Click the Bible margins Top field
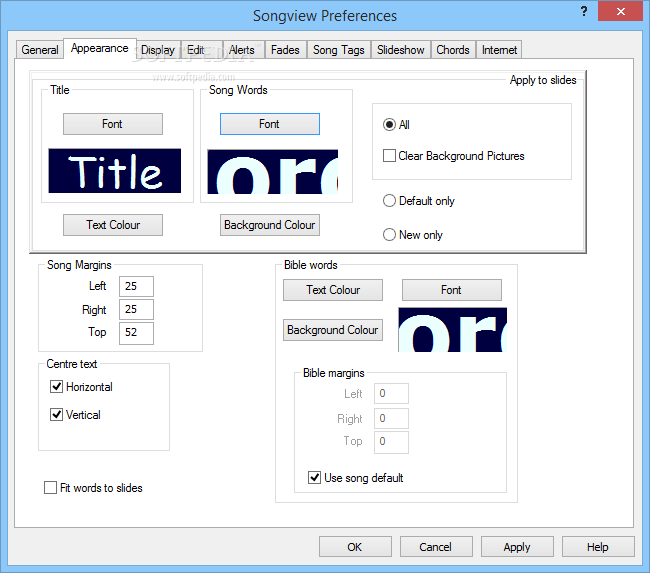650x573 pixels. click(391, 442)
